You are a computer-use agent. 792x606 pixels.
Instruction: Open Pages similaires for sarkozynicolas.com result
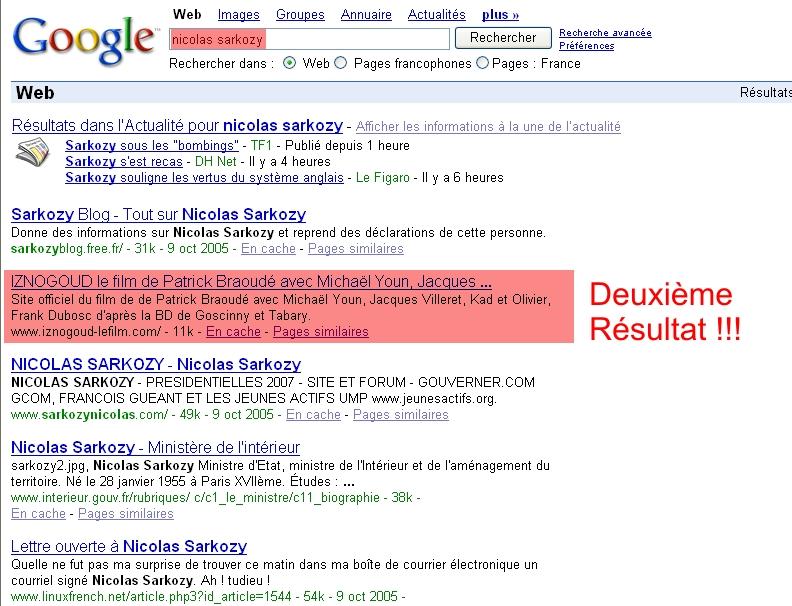tap(401, 415)
